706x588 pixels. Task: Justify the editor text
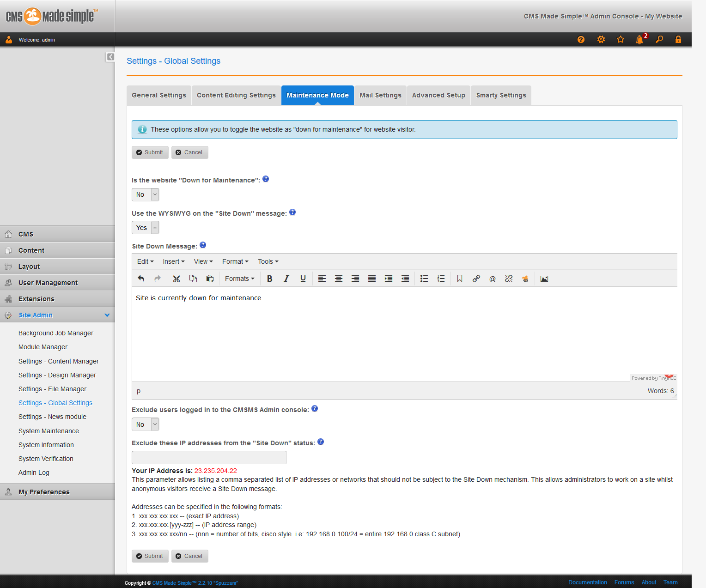(372, 279)
